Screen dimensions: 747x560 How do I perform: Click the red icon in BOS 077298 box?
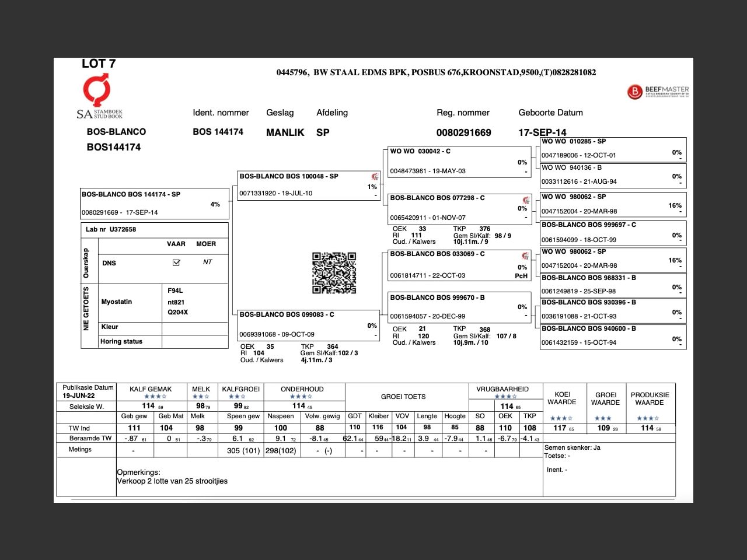[x=526, y=200]
